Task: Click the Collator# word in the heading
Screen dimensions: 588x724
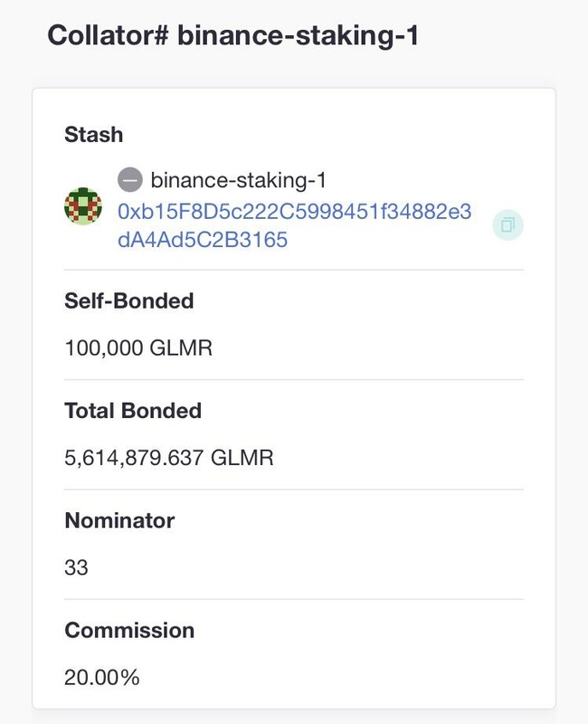Action: [x=107, y=36]
